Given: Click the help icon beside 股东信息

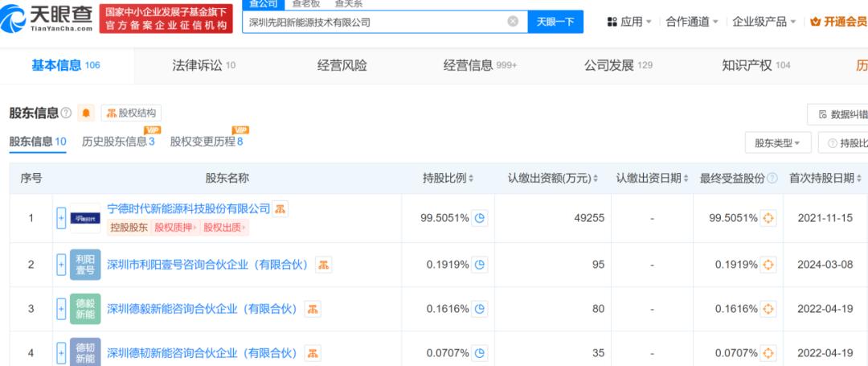Looking at the screenshot, I should [x=66, y=113].
